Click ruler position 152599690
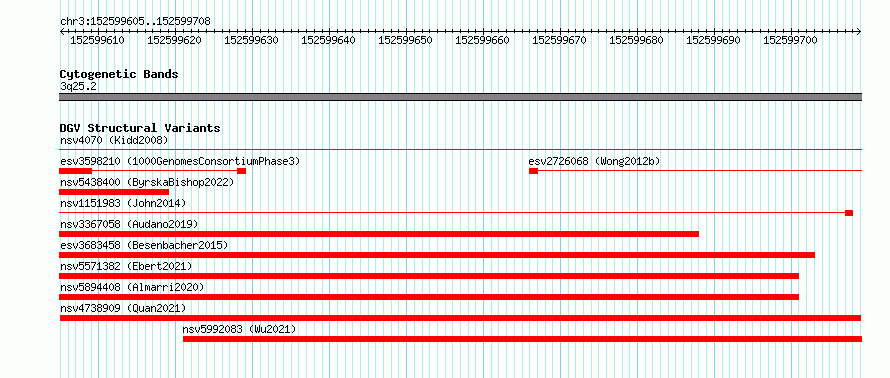Screen dimensions: 890x378 coord(713,40)
